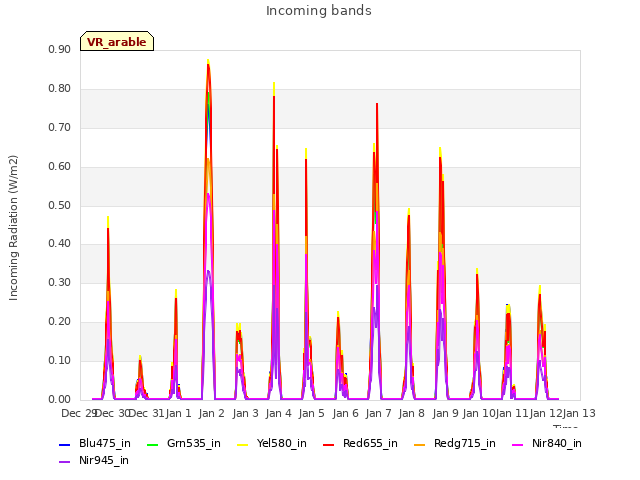Click the Jan 13 x-axis date label
The image size is (640, 480).
(579, 413)
